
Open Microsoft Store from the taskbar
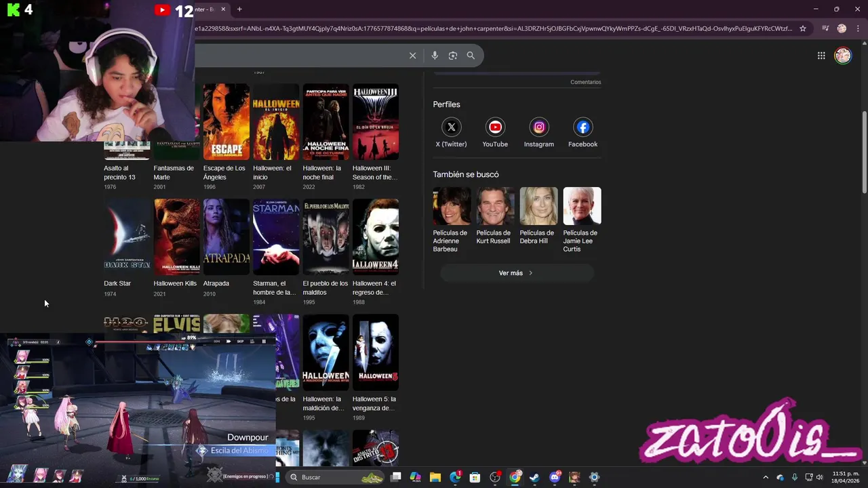[475, 477]
